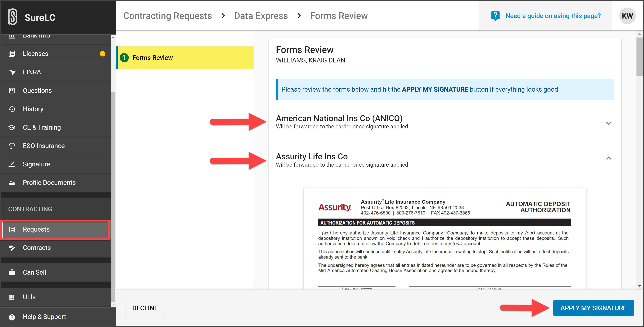Click the Contracts edit-list icon
644x327 pixels.
coord(12,248)
